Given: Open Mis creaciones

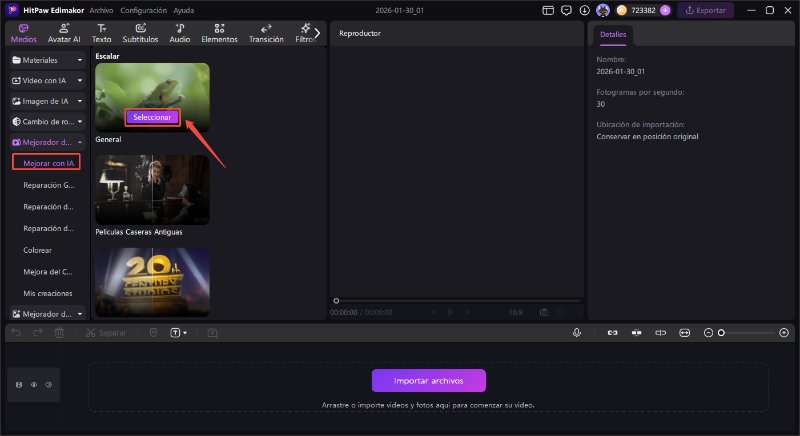Looking at the screenshot, I should coord(47,293).
